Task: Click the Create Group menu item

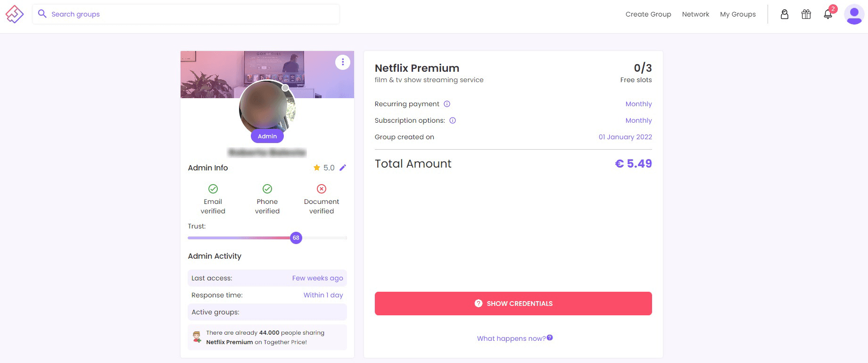Action: (x=648, y=14)
